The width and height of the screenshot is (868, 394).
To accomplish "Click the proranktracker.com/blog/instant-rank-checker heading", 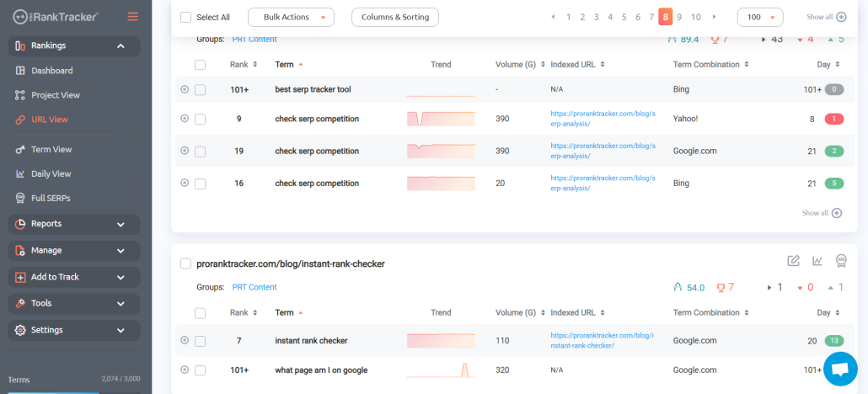I will pos(291,264).
